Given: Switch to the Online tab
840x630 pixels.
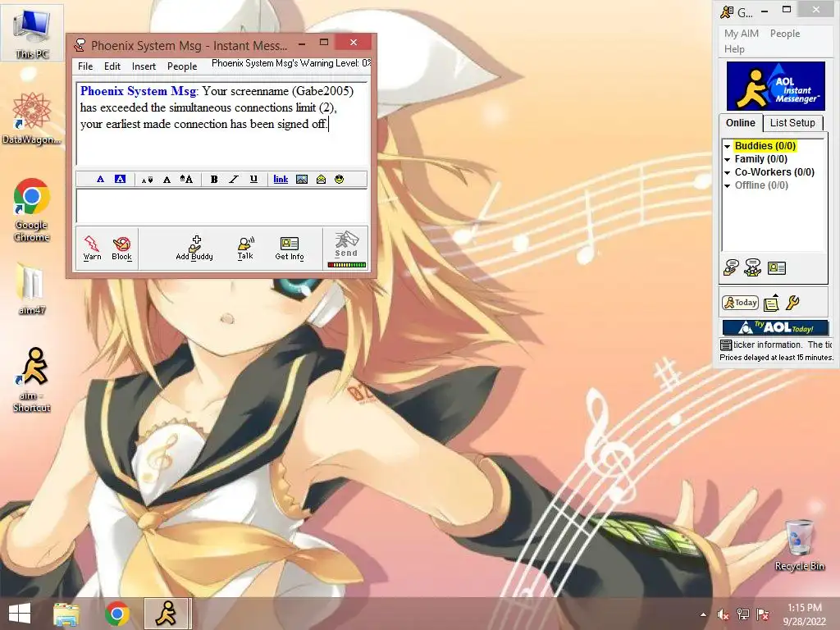Looking at the screenshot, I should (x=741, y=123).
